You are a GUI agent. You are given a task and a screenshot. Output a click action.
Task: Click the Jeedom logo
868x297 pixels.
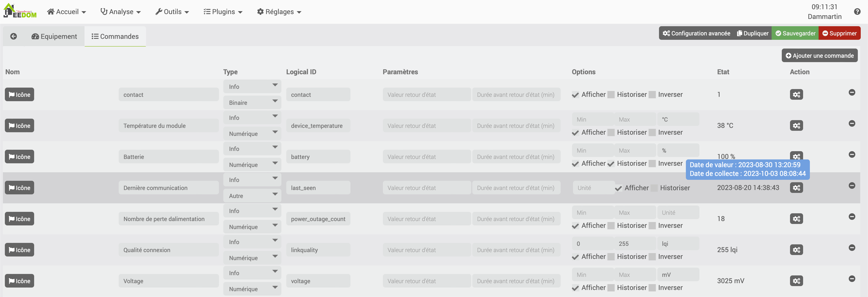20,11
